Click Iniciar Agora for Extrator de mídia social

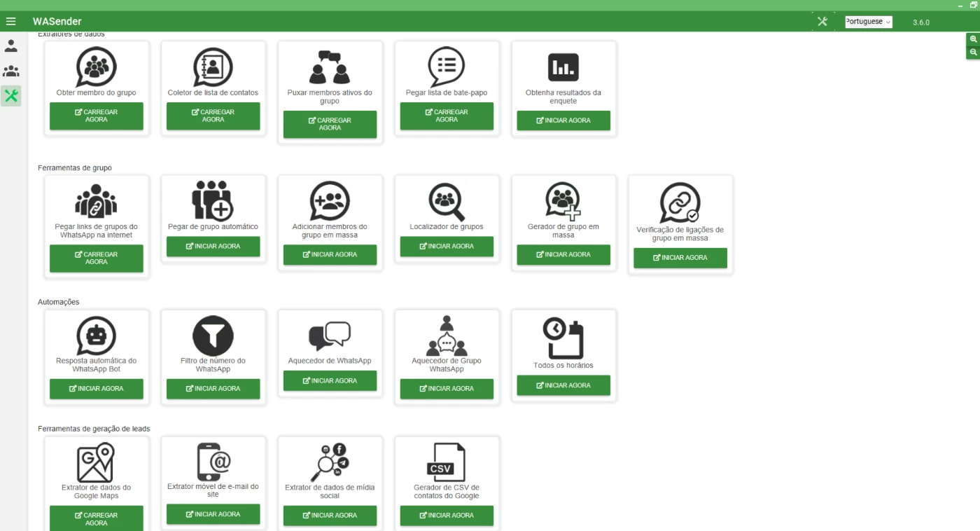click(330, 516)
